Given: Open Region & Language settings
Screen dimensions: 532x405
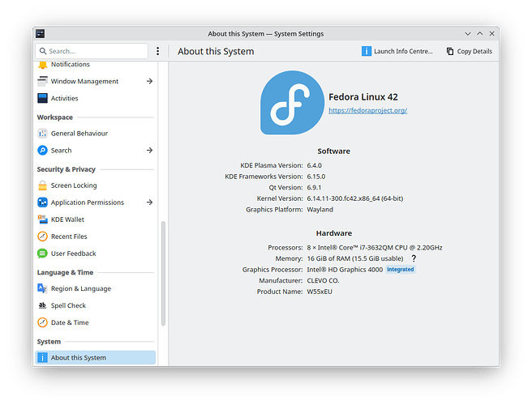Looking at the screenshot, I should coord(96,288).
